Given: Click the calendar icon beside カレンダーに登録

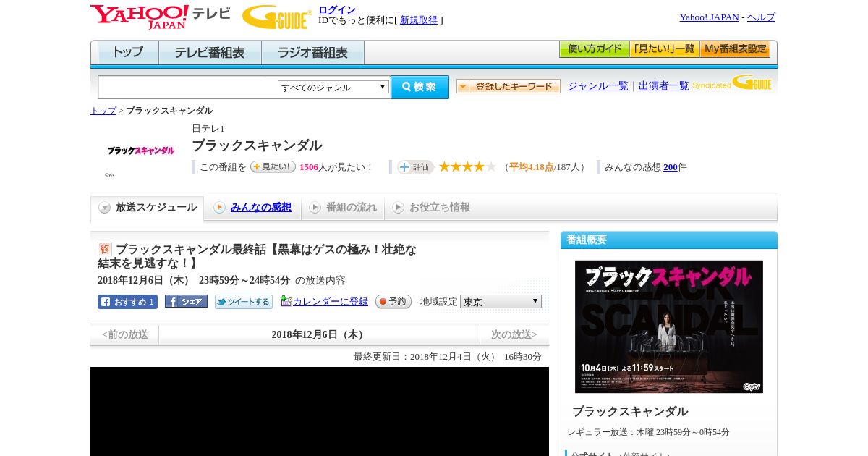Looking at the screenshot, I should [286, 301].
